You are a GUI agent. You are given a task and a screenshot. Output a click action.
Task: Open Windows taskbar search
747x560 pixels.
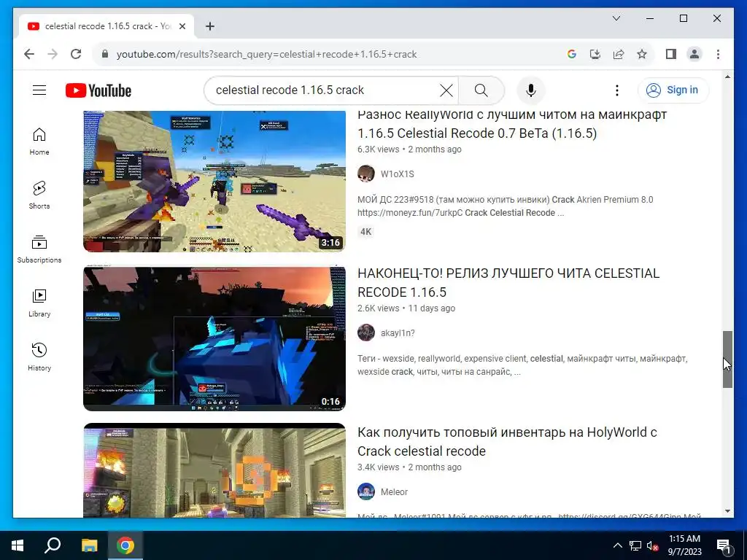coord(53,545)
